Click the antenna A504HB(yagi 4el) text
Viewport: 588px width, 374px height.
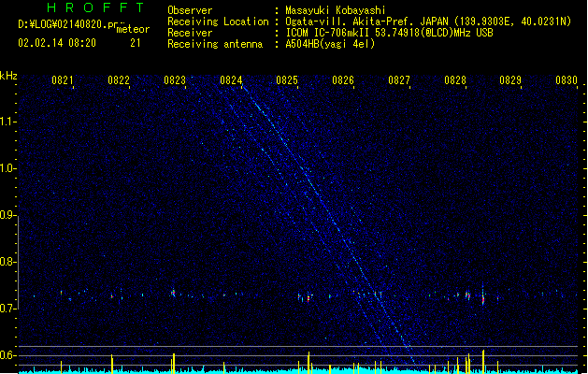tap(330, 44)
